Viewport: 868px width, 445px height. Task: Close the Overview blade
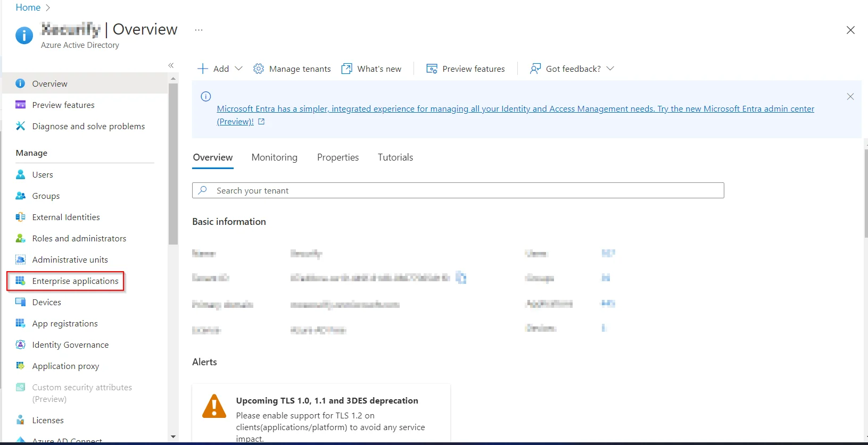(x=850, y=30)
